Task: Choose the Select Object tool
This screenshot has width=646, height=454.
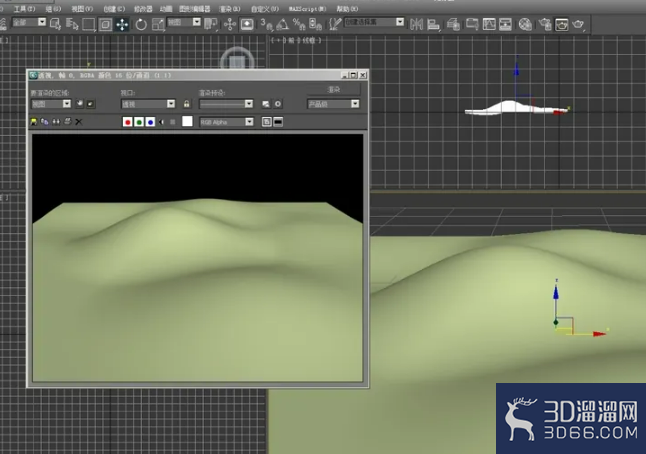Action: click(55, 24)
